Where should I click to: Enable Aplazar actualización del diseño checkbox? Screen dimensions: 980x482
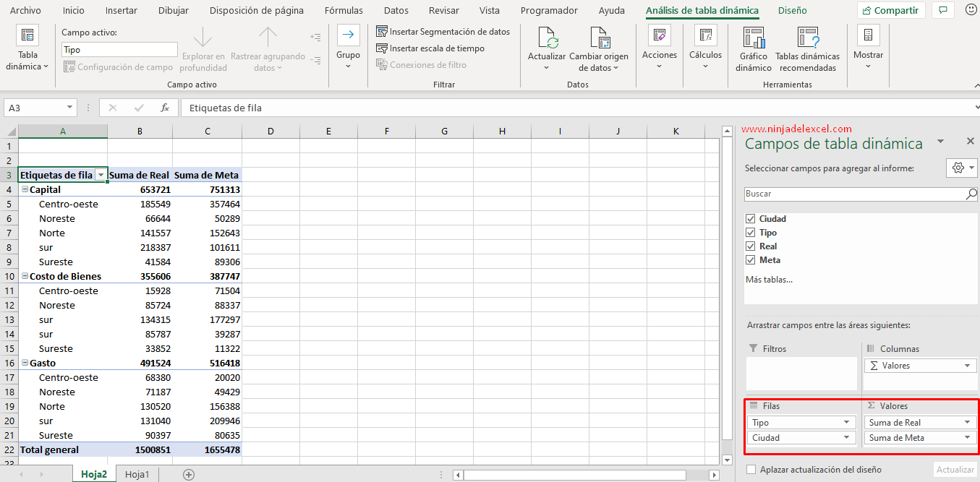click(751, 470)
